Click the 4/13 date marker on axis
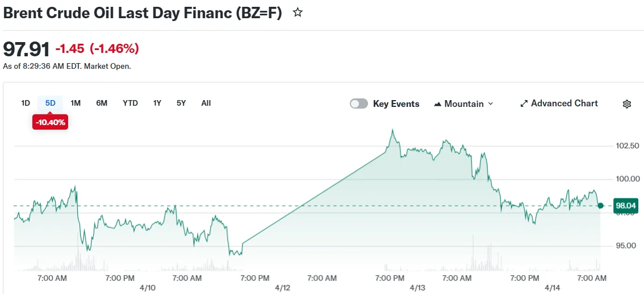The image size is (644, 294). [417, 288]
